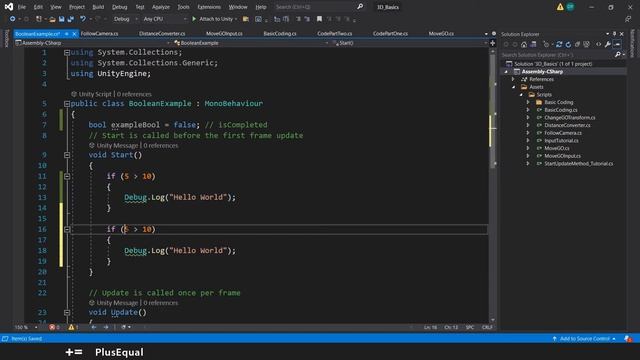Open the Debug configuration dropdown
The height and width of the screenshot is (360, 640).
[125, 19]
